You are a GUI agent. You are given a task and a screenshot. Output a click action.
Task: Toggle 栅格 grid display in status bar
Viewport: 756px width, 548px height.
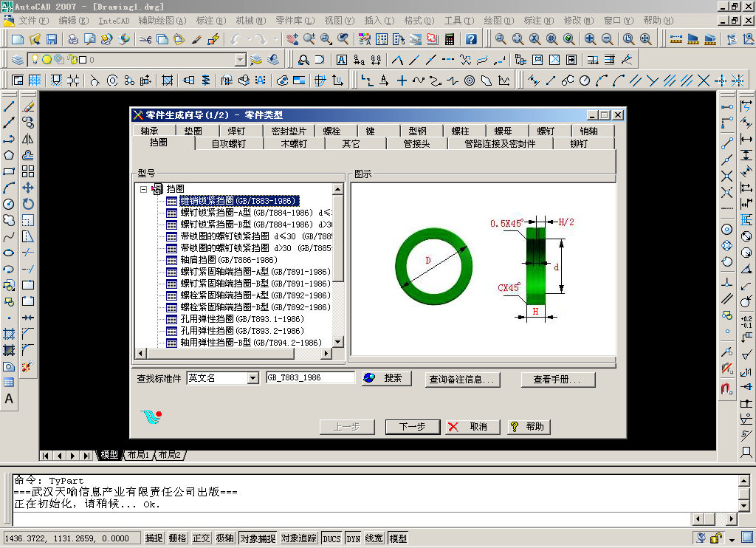(177, 538)
